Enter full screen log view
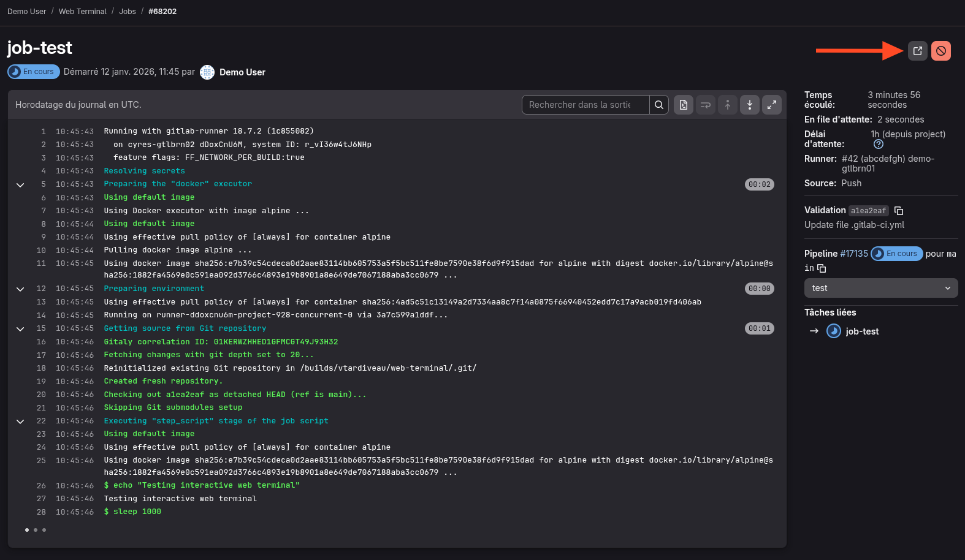 pos(771,105)
